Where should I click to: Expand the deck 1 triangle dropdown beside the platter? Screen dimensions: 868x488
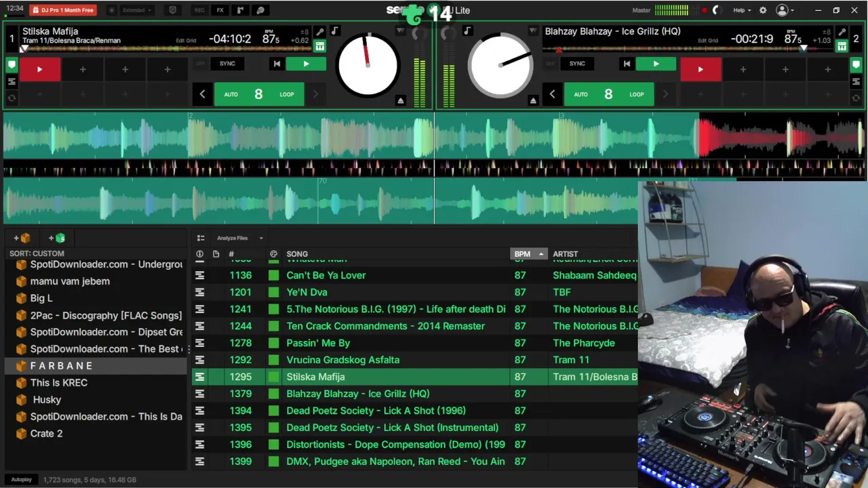400,31
